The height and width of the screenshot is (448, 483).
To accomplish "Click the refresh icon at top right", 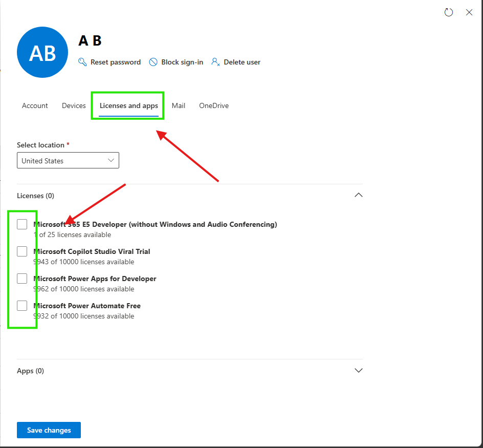I will (449, 12).
